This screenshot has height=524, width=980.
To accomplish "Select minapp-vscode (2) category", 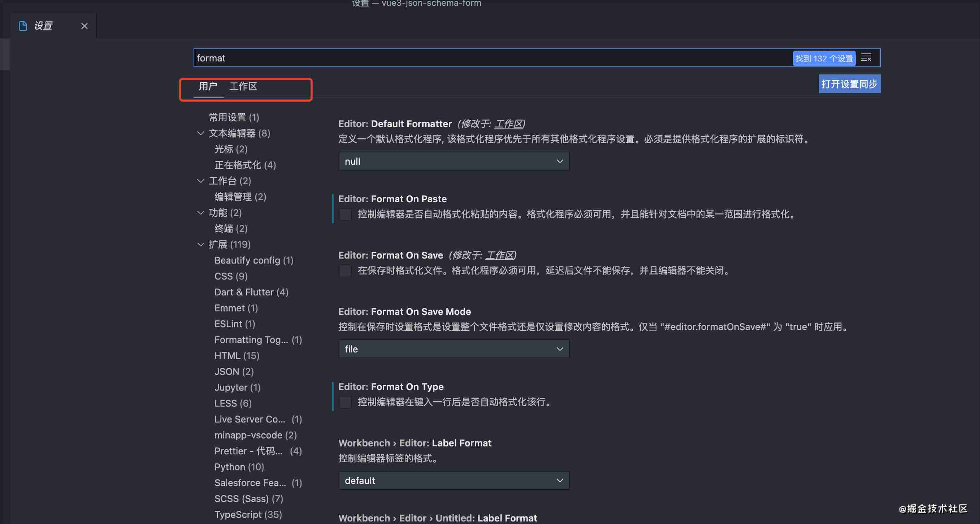I will (256, 435).
